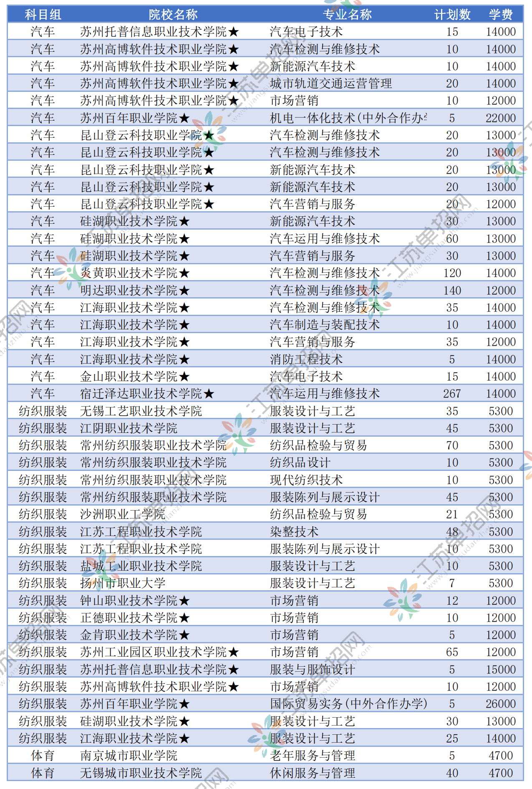Image resolution: width=532 pixels, height=789 pixels.
Task: Select 钟山职业技术学院★ school cell
Action: 135,601
